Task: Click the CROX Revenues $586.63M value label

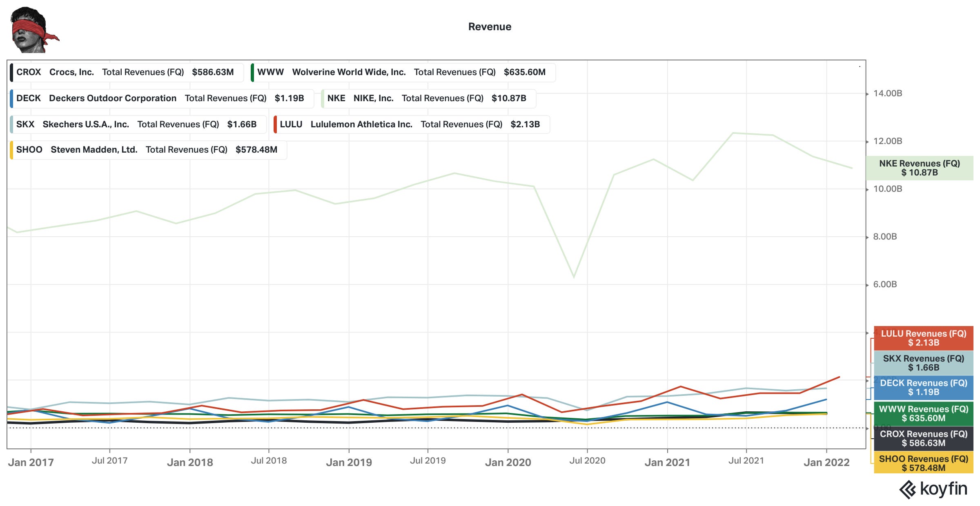Action: coord(924,439)
